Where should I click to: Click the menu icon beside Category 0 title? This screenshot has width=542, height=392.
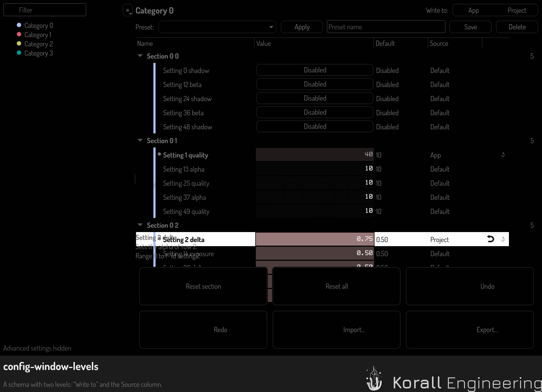tap(128, 10)
